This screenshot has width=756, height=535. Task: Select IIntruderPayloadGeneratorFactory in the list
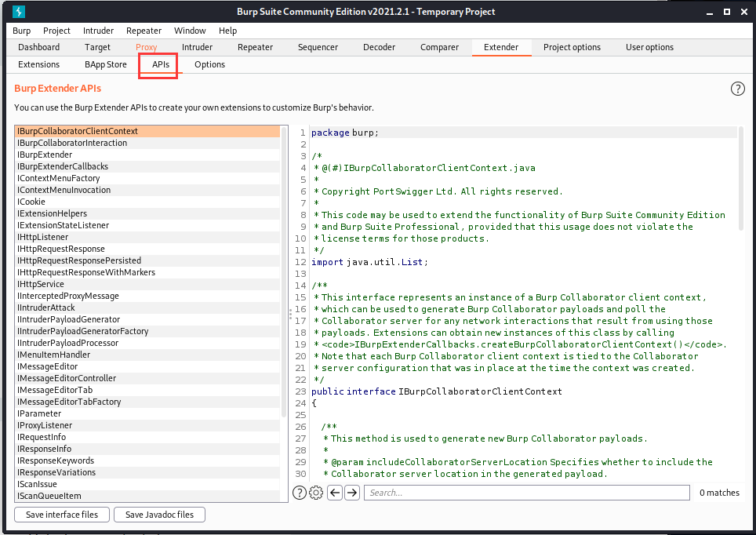(x=147, y=331)
